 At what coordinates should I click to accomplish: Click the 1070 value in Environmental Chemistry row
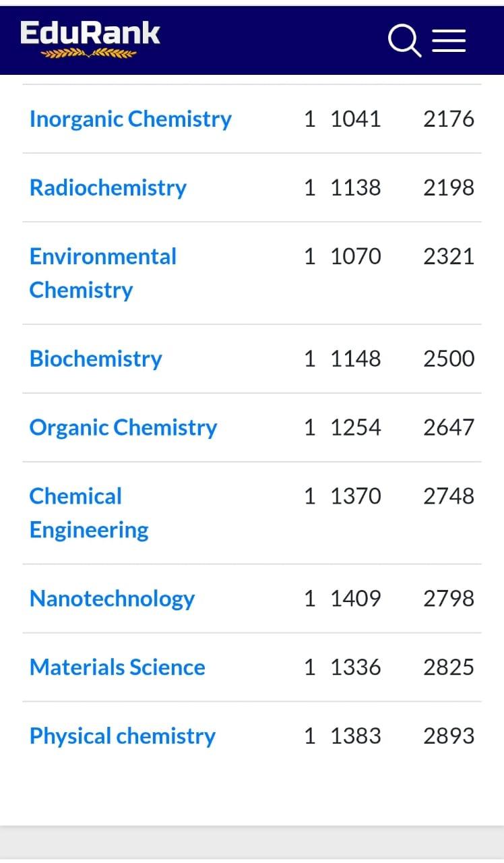pyautogui.click(x=355, y=257)
